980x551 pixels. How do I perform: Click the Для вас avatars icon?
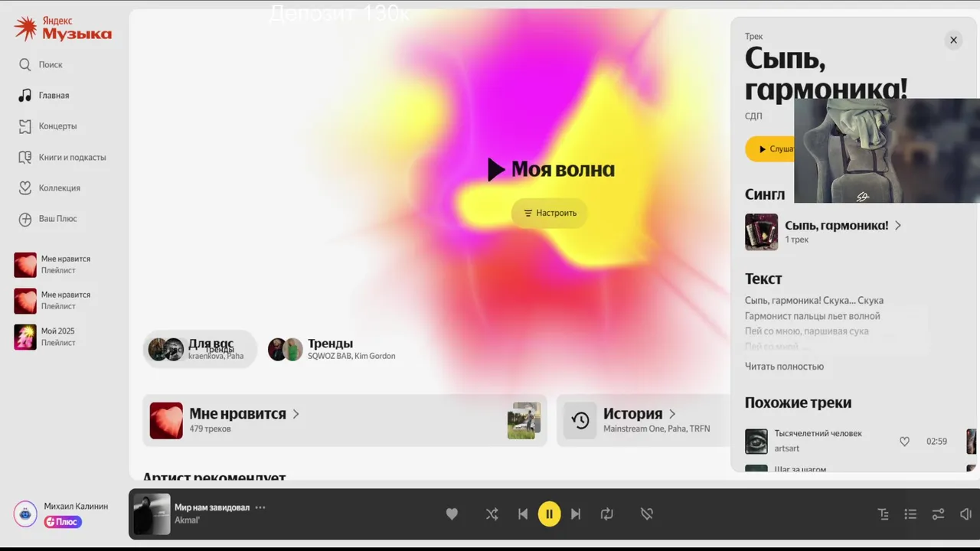(166, 350)
